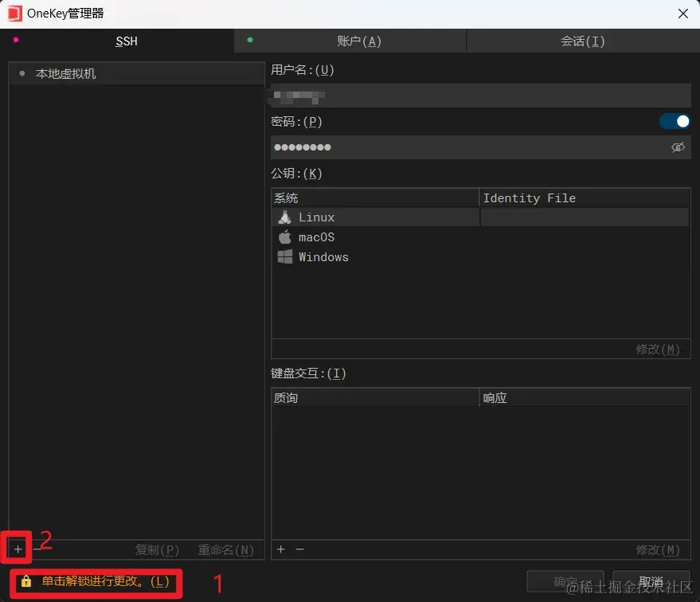Select the macOS row in 公钥 table
This screenshot has width=700, height=602.
(480, 237)
